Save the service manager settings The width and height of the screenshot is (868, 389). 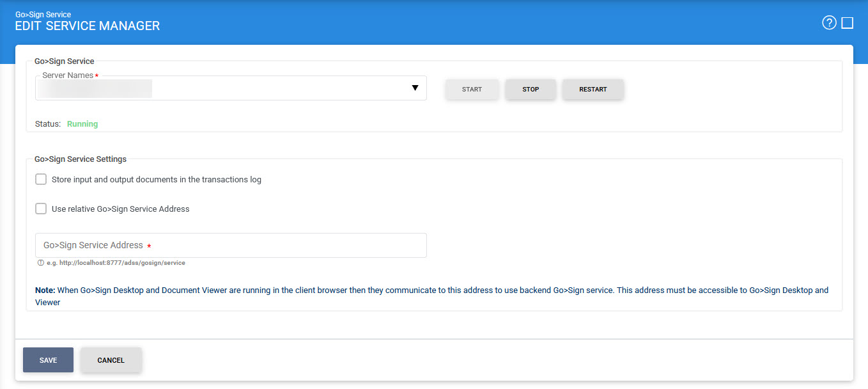pos(48,360)
